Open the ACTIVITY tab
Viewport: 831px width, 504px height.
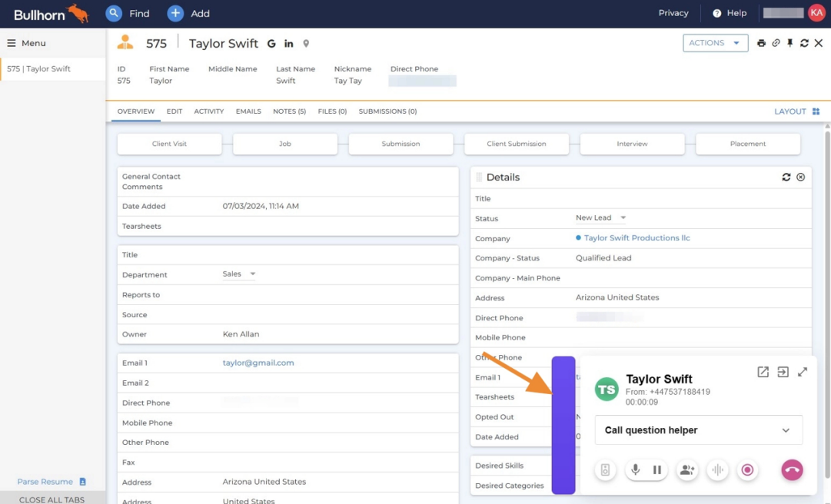pyautogui.click(x=209, y=111)
